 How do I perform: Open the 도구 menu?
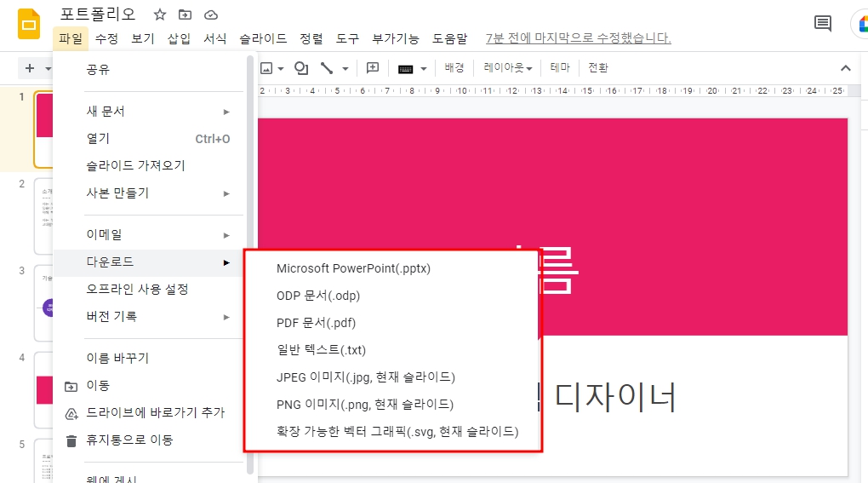click(347, 38)
